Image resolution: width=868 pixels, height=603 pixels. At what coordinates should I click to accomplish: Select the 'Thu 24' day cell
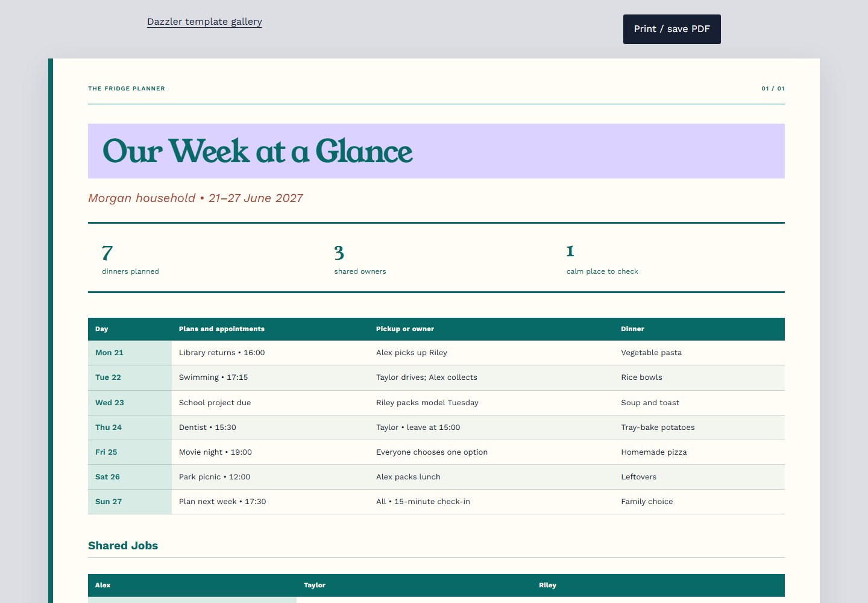coord(130,428)
